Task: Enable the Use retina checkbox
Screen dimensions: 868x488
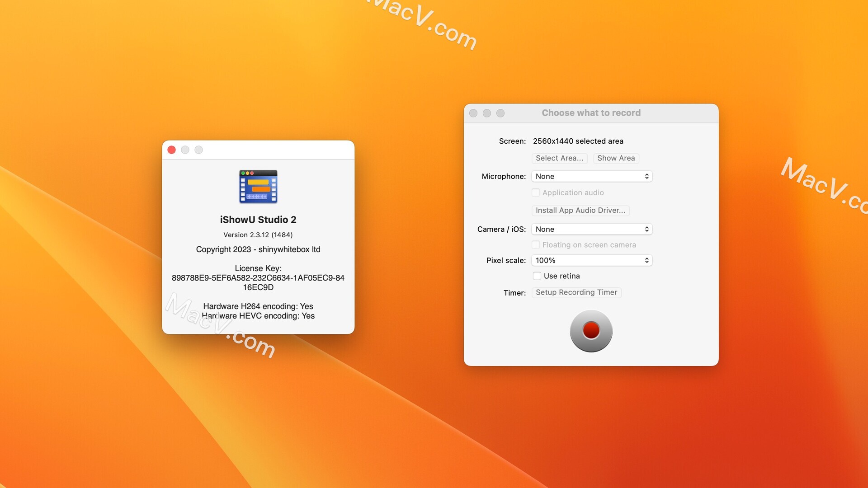Action: [537, 276]
